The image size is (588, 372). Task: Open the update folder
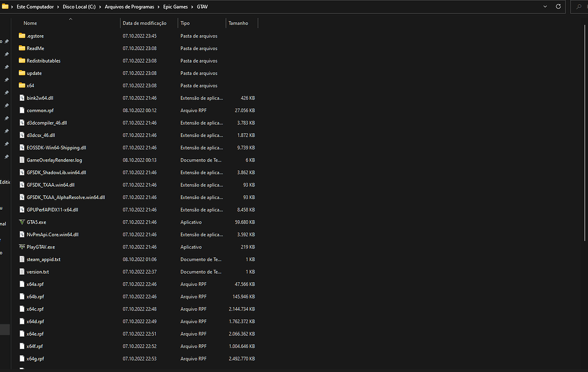coord(34,73)
